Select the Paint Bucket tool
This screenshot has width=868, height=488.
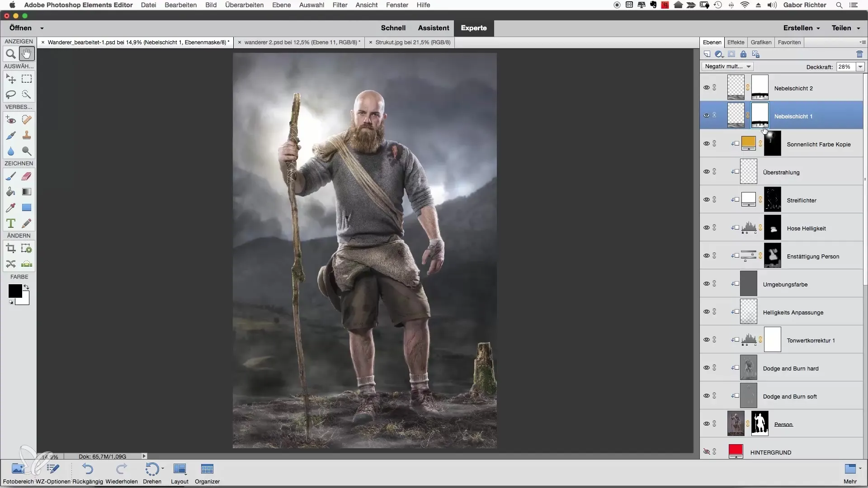tap(11, 192)
